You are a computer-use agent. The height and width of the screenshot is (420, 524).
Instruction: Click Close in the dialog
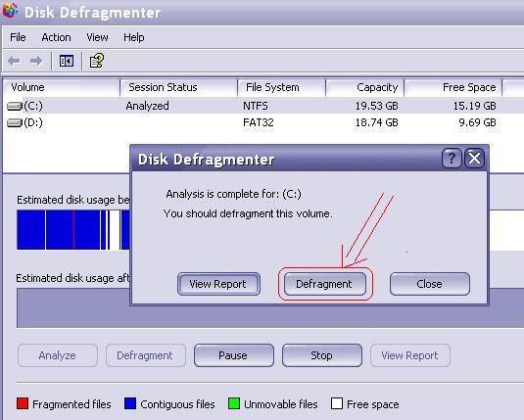coord(430,284)
